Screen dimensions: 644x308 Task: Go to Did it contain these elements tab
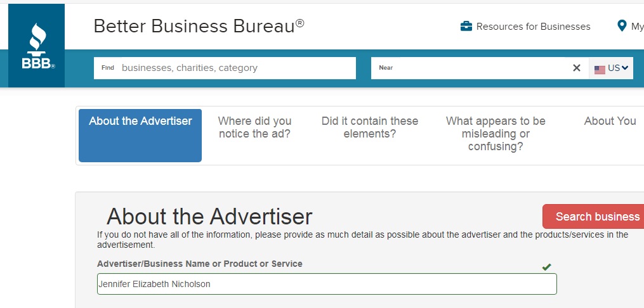pyautogui.click(x=370, y=127)
